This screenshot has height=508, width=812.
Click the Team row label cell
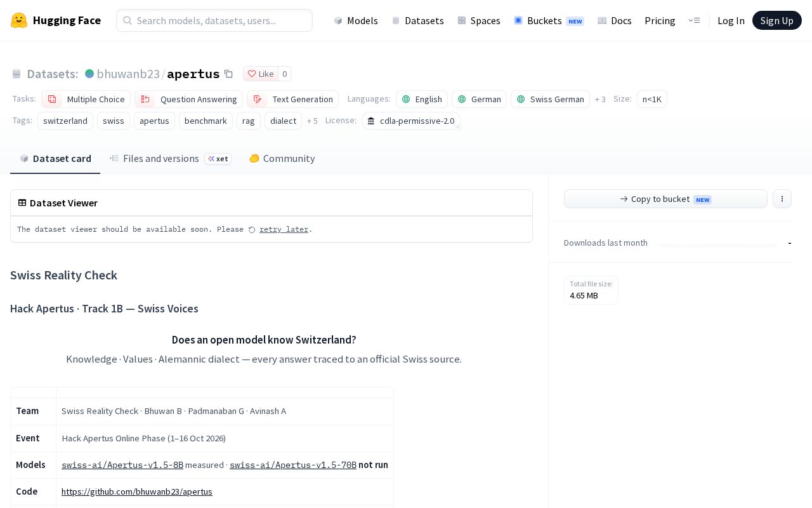click(x=33, y=411)
